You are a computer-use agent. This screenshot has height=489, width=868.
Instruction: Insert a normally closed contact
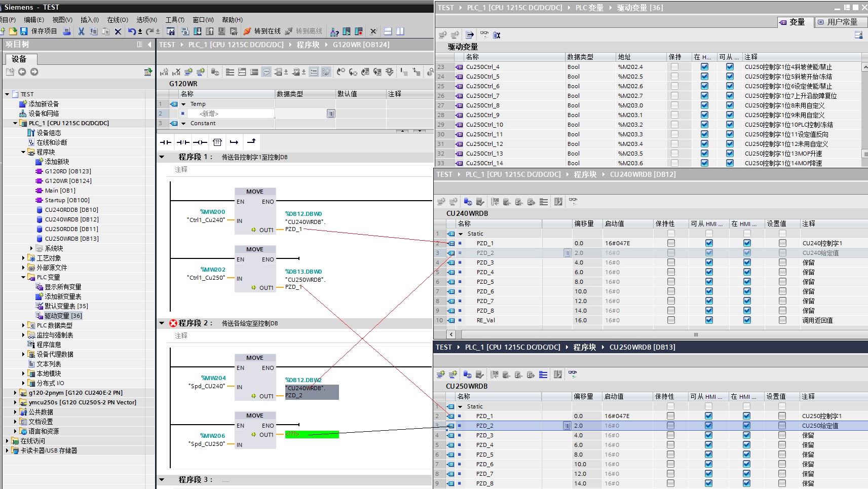click(183, 142)
